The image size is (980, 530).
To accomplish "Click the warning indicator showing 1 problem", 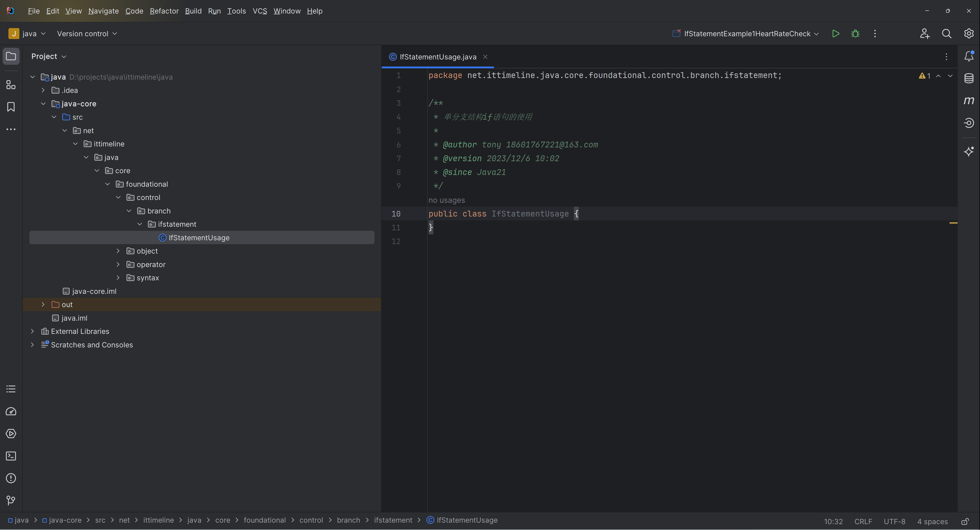I will coord(924,76).
